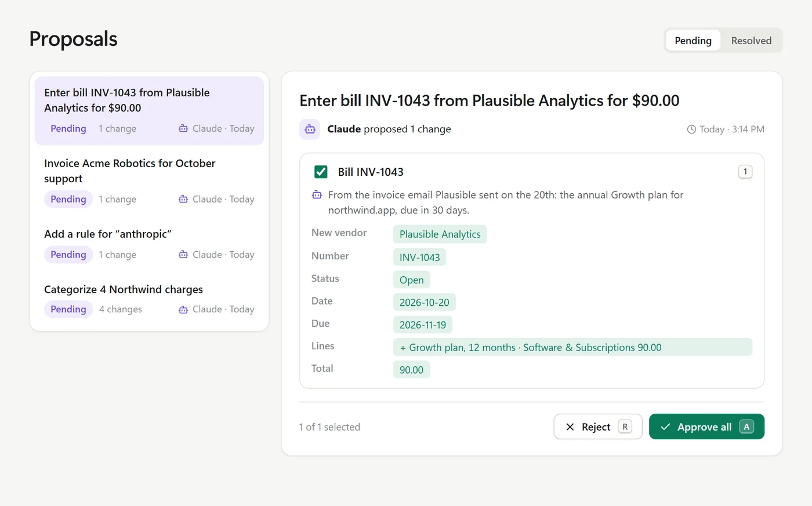The image size is (812, 506).
Task: Click the A shortcut key badge
Action: click(x=746, y=427)
